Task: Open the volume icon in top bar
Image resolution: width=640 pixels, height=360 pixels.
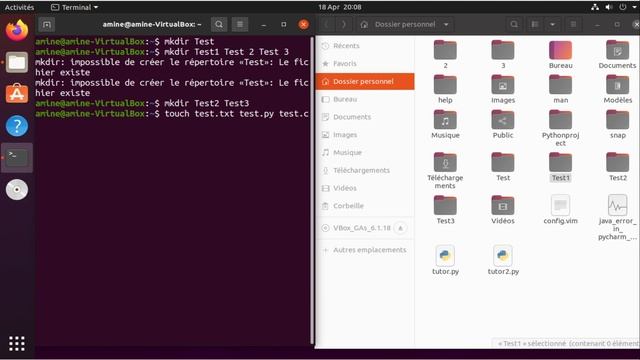Action: 609,7
